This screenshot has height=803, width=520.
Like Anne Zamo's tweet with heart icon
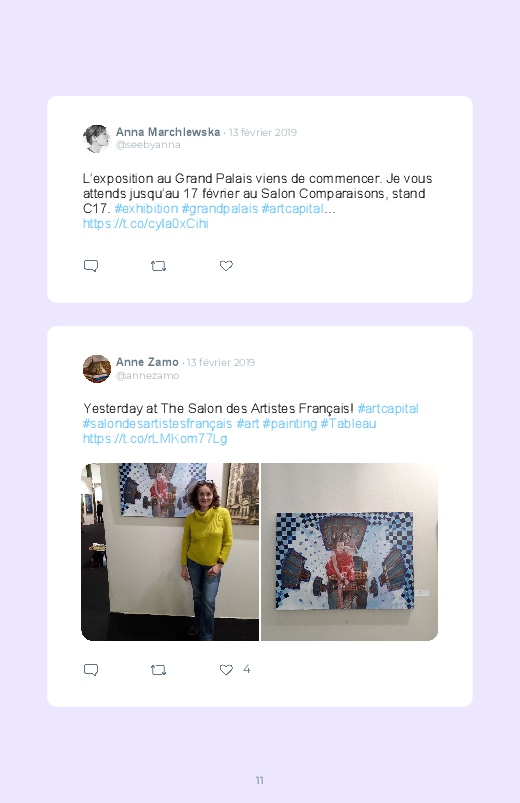[x=226, y=669]
